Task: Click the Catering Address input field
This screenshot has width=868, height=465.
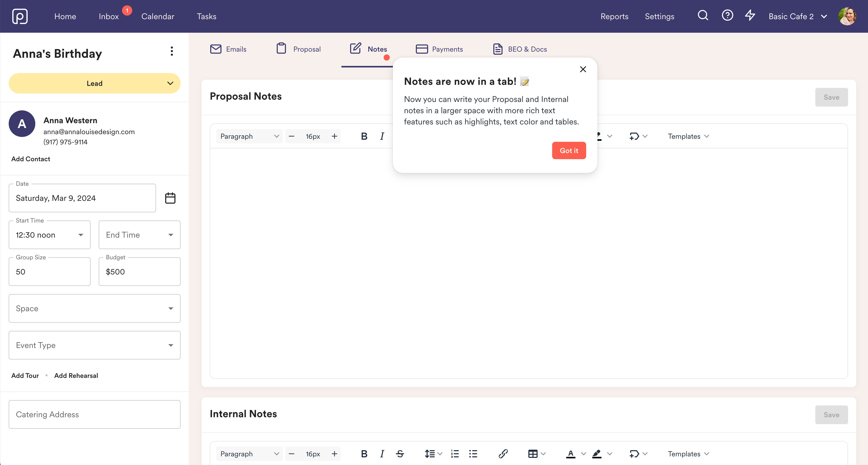Action: (x=95, y=414)
